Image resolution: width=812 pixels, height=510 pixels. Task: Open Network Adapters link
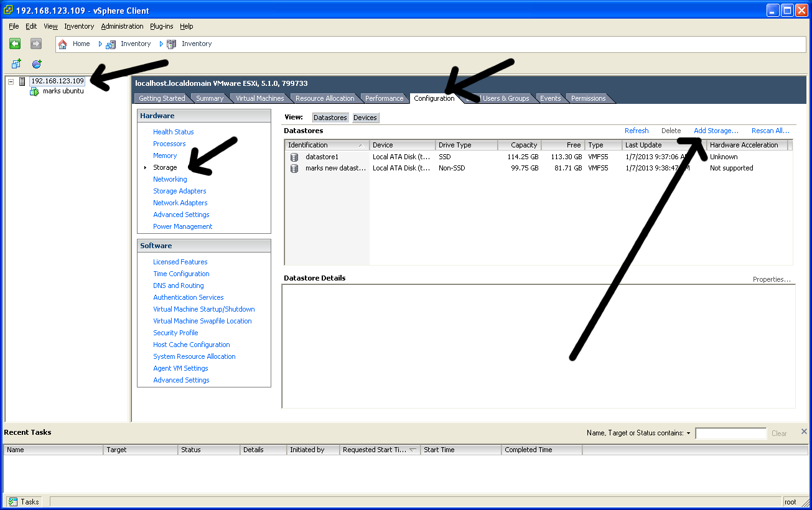[180, 203]
